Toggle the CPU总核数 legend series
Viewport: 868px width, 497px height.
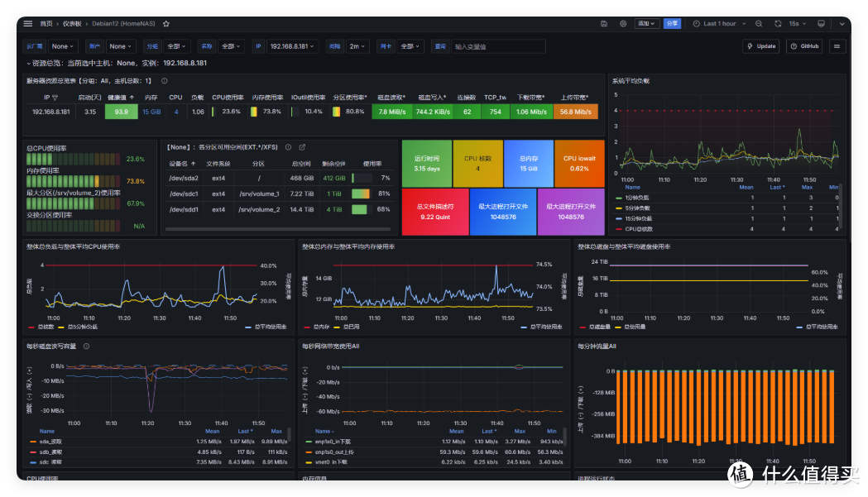(639, 229)
